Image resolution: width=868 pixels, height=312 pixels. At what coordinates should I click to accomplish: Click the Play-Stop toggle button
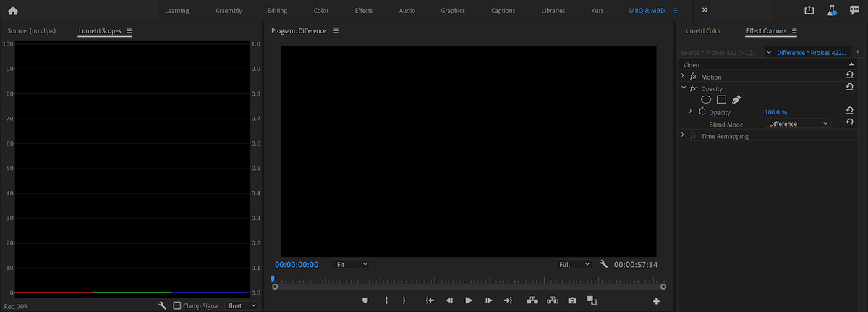click(469, 300)
